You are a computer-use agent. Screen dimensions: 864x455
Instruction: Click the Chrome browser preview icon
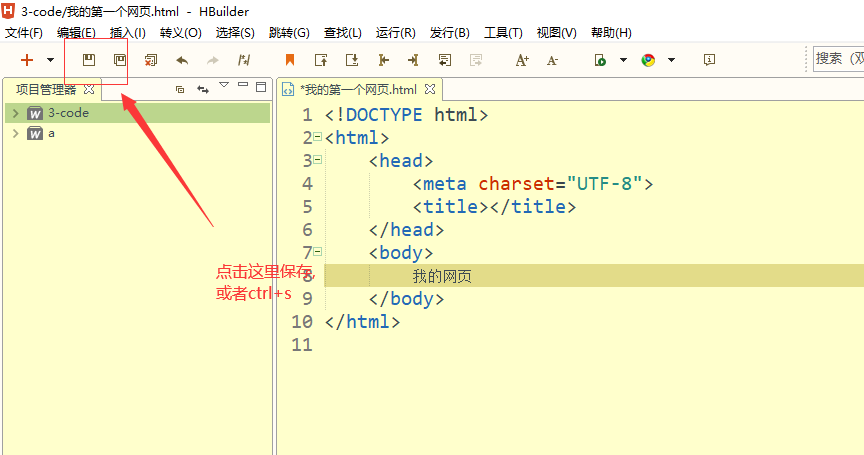648,60
